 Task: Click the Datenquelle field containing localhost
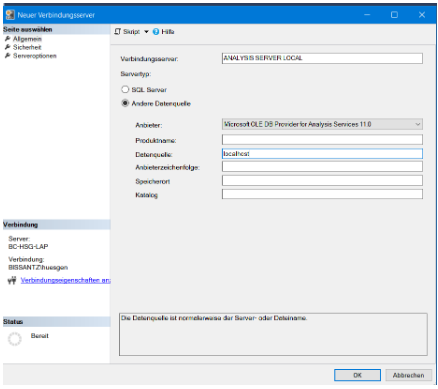pos(322,153)
